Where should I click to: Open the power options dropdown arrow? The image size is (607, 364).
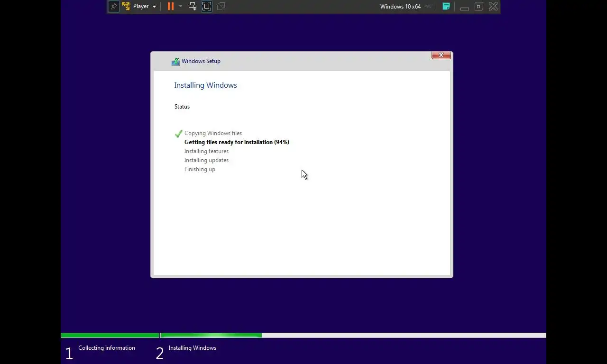click(180, 7)
